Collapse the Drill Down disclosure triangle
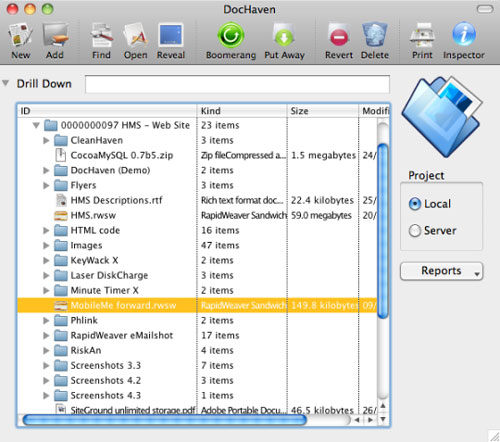 [x=5, y=83]
